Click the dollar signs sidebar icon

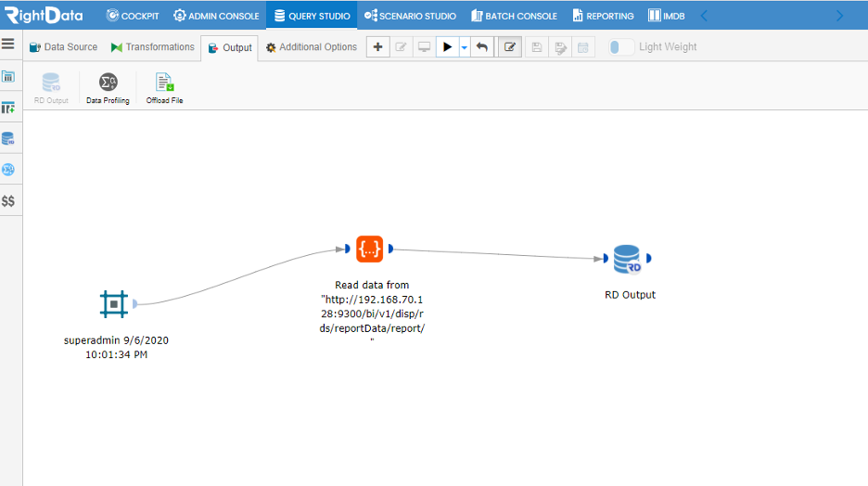click(x=8, y=201)
